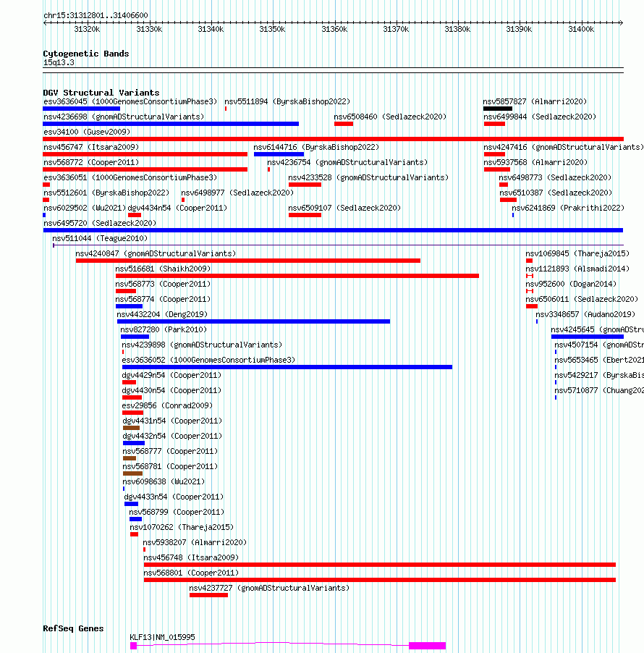Click the DGV Structural Variants track title
The image size is (644, 653).
[x=101, y=93]
